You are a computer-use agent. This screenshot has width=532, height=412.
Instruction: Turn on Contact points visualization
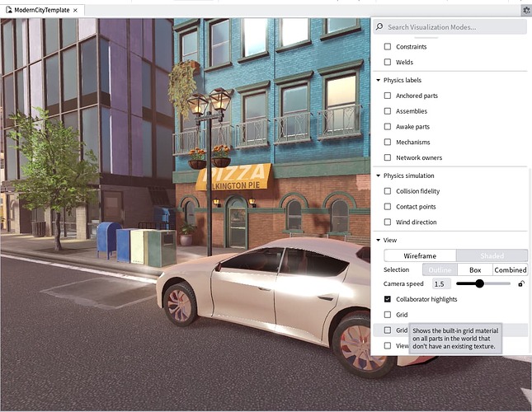click(388, 206)
